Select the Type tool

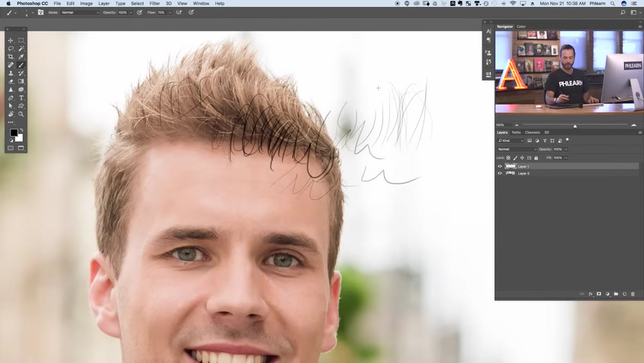(x=21, y=98)
